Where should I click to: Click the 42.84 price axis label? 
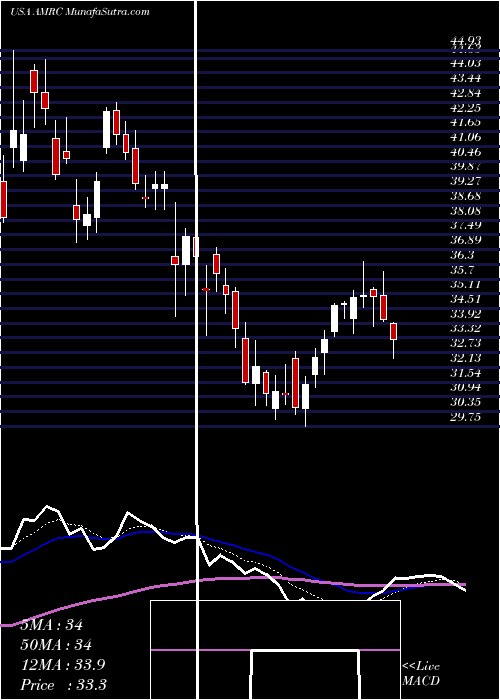pyautogui.click(x=465, y=93)
